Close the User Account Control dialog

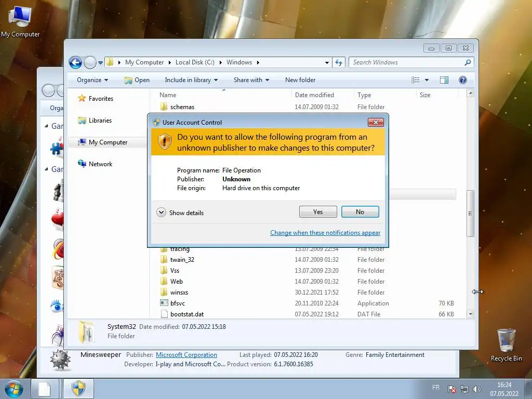(376, 123)
